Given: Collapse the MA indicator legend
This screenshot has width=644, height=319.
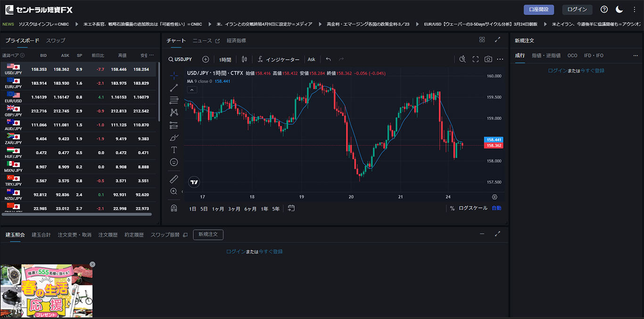Looking at the screenshot, I should click(x=192, y=90).
